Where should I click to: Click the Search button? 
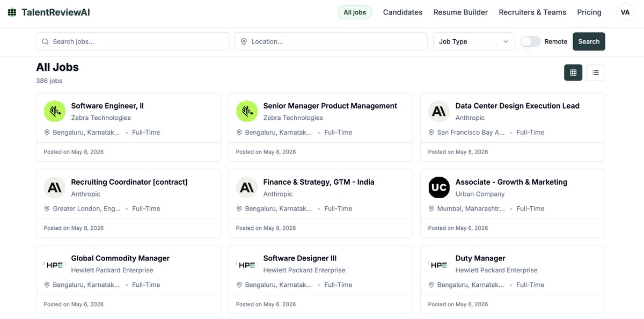click(x=589, y=41)
